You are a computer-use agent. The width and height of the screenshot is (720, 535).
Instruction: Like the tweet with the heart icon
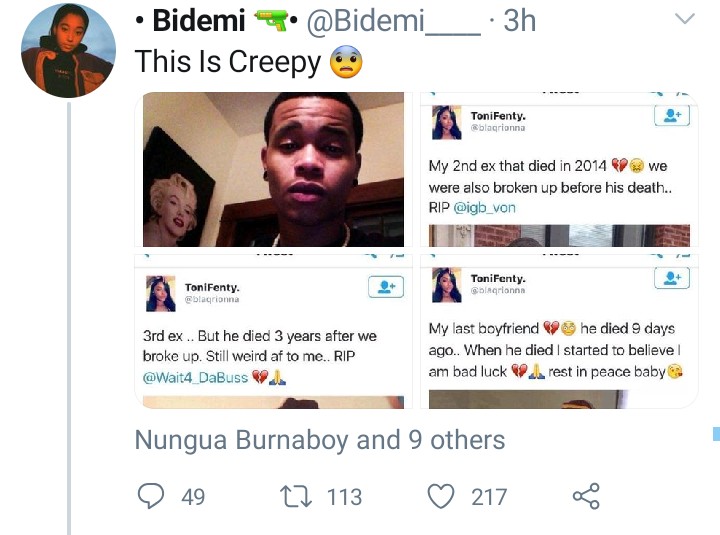point(441,495)
